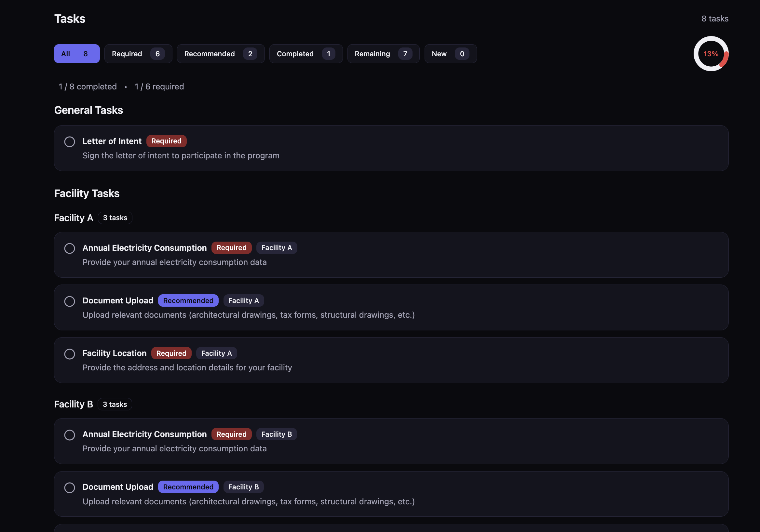This screenshot has width=760, height=532.
Task: Toggle Facility B Annual Electricity Consumption circle
Action: (70, 435)
